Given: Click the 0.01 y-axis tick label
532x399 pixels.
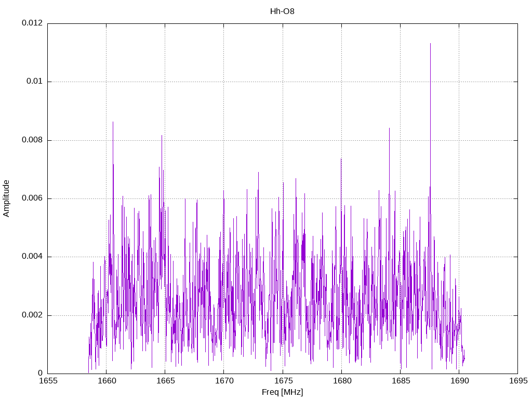Looking at the screenshot, I should click(x=35, y=82).
